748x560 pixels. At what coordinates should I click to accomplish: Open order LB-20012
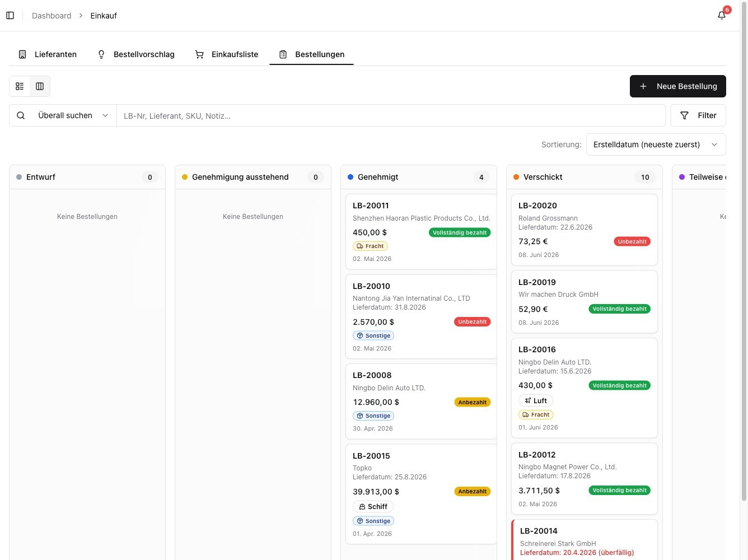click(585, 479)
